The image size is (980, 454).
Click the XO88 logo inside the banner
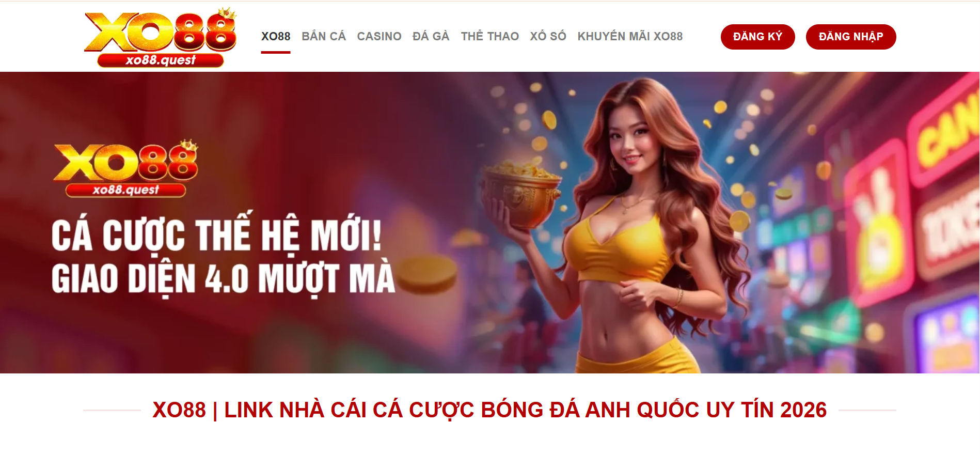[125, 168]
